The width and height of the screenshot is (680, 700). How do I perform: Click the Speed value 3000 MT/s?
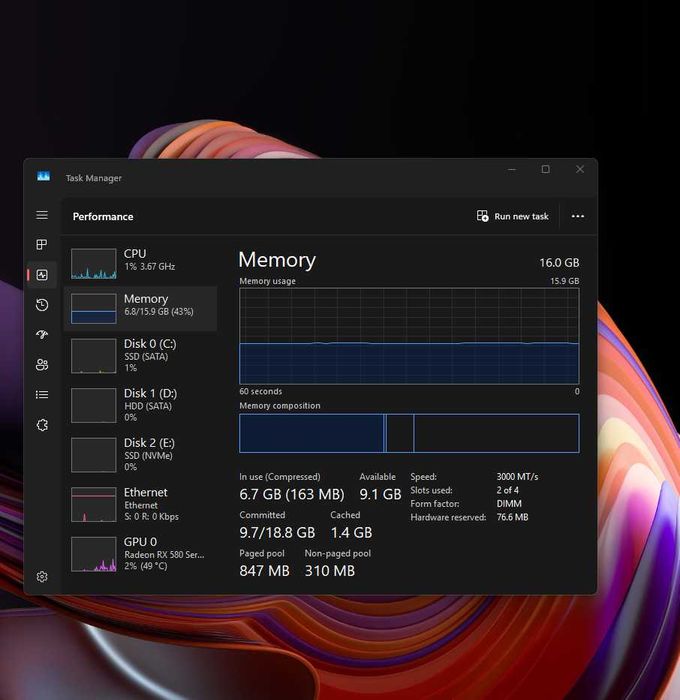click(517, 477)
